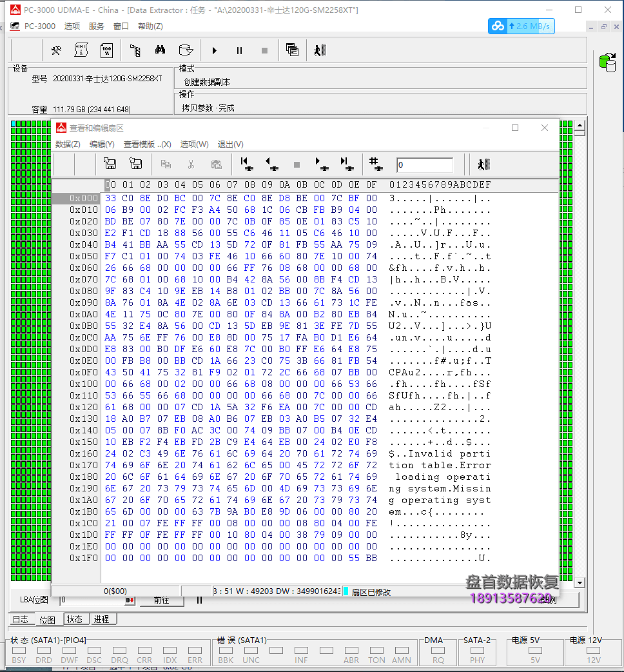Image resolution: width=624 pixels, height=672 pixels.
Task: Click the second floppy save-as icon in sector editor
Action: (136, 163)
